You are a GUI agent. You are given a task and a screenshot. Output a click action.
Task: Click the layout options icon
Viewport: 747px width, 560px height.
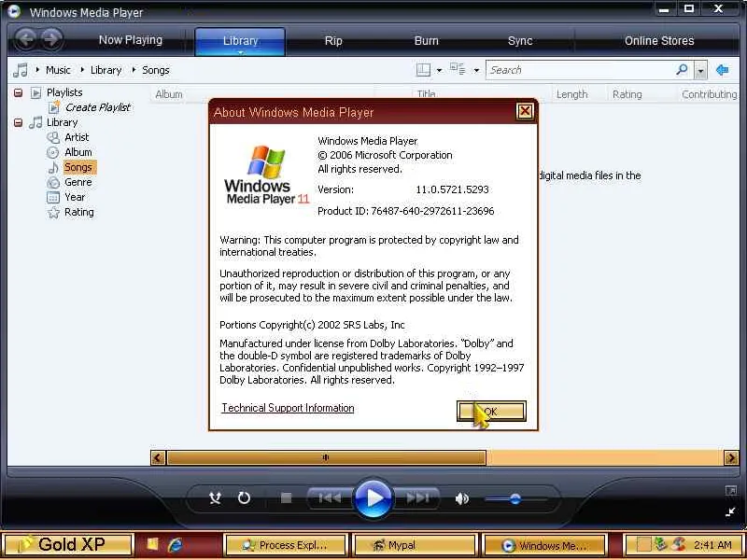[x=423, y=70]
